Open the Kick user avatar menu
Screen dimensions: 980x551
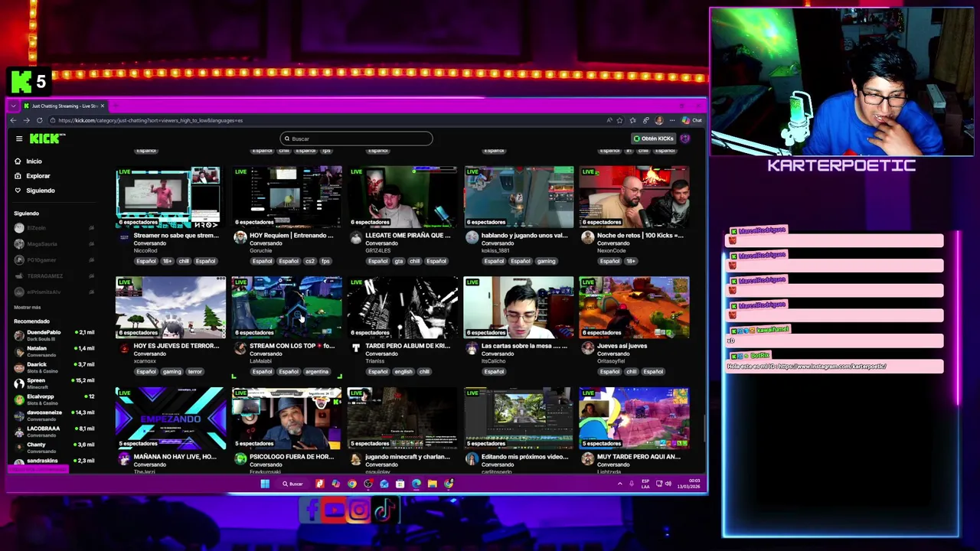[685, 139]
